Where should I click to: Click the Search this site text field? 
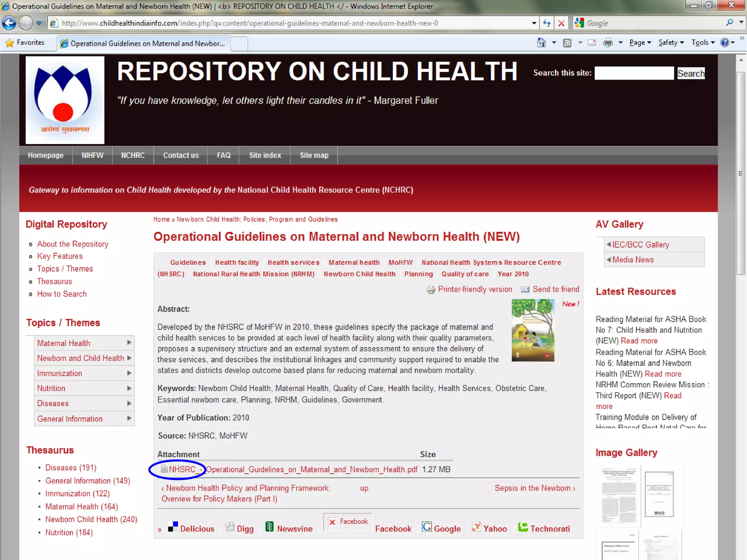(x=634, y=73)
